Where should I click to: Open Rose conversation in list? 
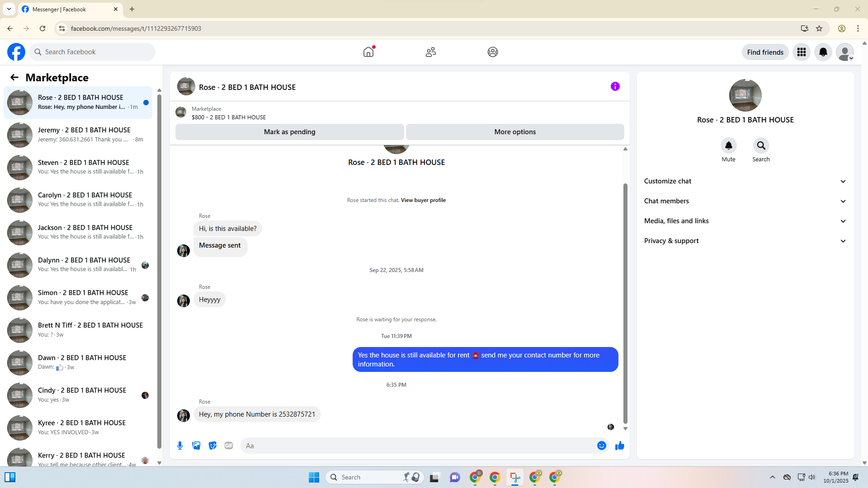pyautogui.click(x=78, y=103)
